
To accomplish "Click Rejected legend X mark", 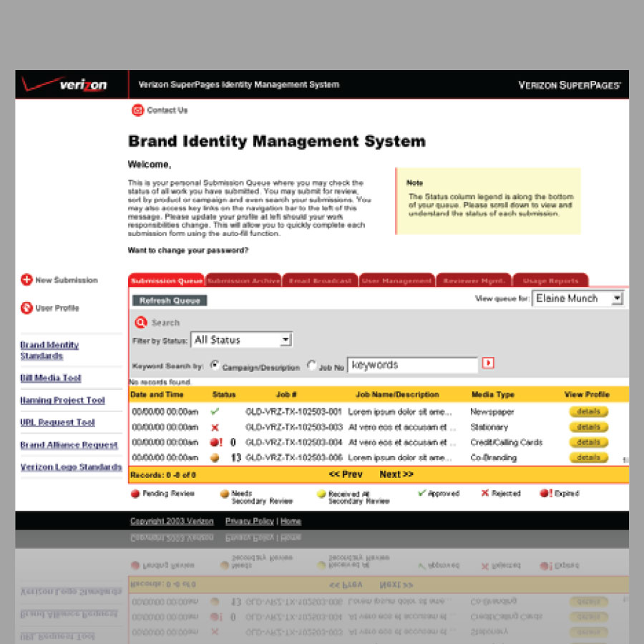I will [x=485, y=493].
